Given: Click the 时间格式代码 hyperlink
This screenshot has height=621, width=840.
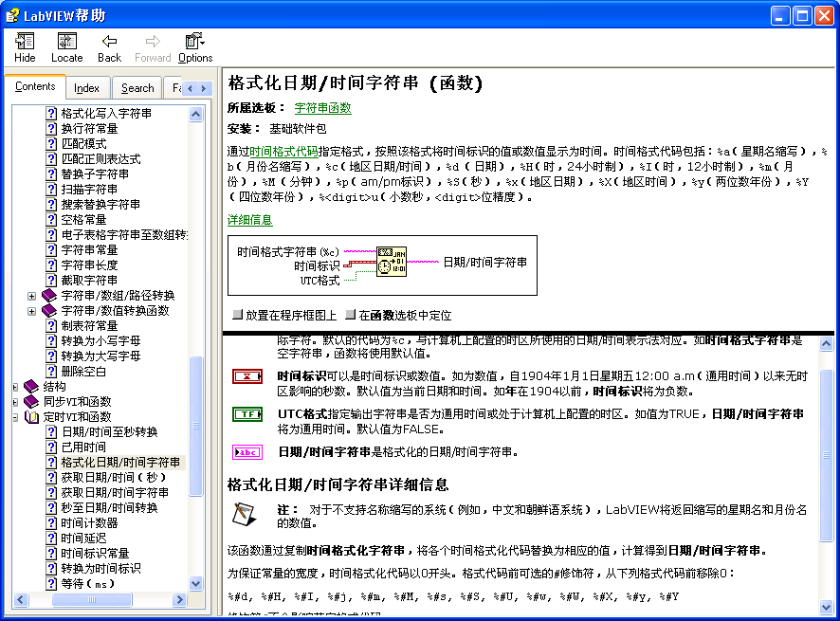Looking at the screenshot, I should tap(284, 151).
